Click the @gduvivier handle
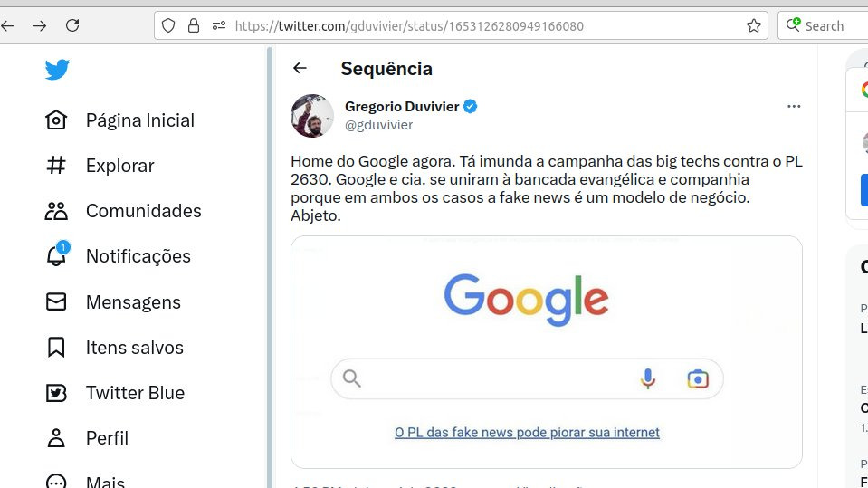 [x=378, y=125]
